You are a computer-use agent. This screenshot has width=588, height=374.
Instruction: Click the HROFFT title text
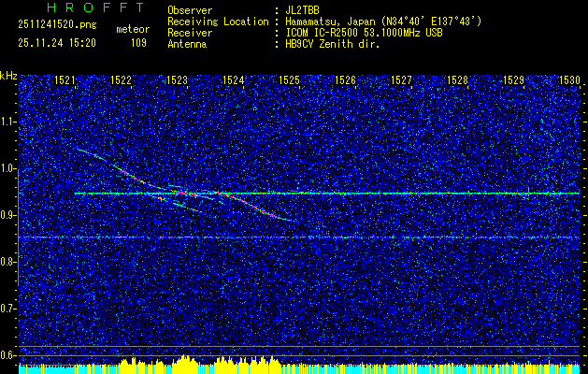[82, 9]
